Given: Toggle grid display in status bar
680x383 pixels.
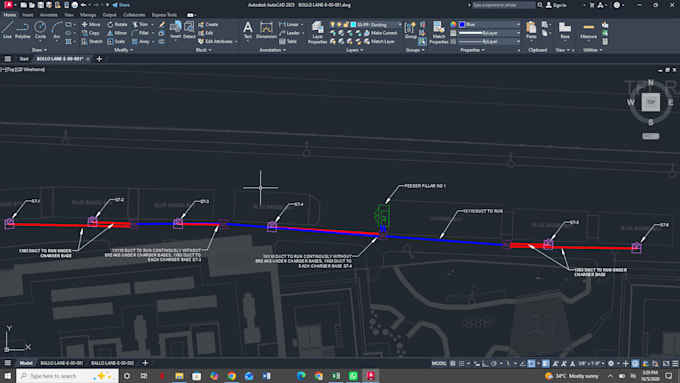Looking at the screenshot, I should coord(453,363).
